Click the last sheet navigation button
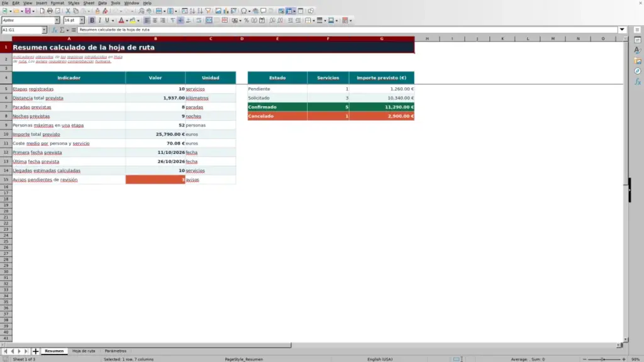 (26, 351)
